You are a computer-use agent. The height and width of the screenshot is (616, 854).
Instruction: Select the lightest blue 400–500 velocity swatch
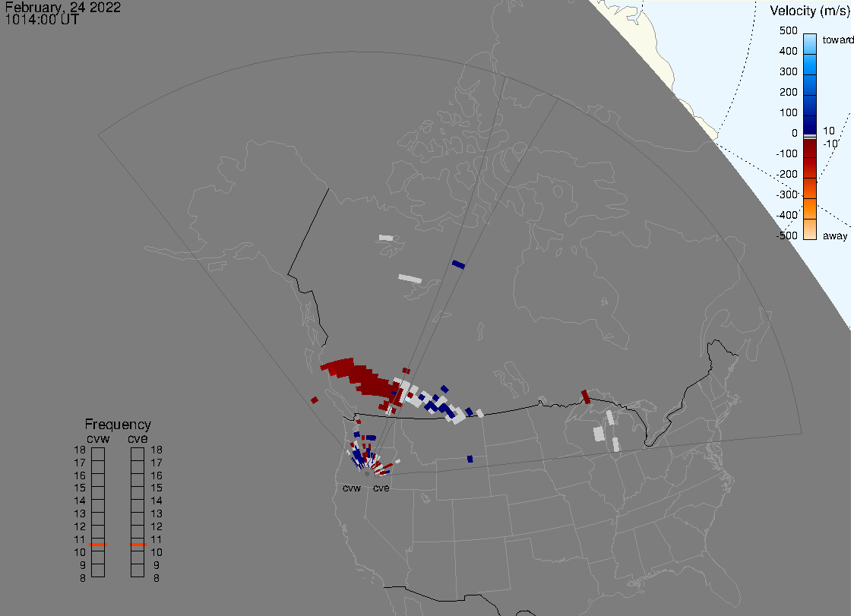[810, 44]
